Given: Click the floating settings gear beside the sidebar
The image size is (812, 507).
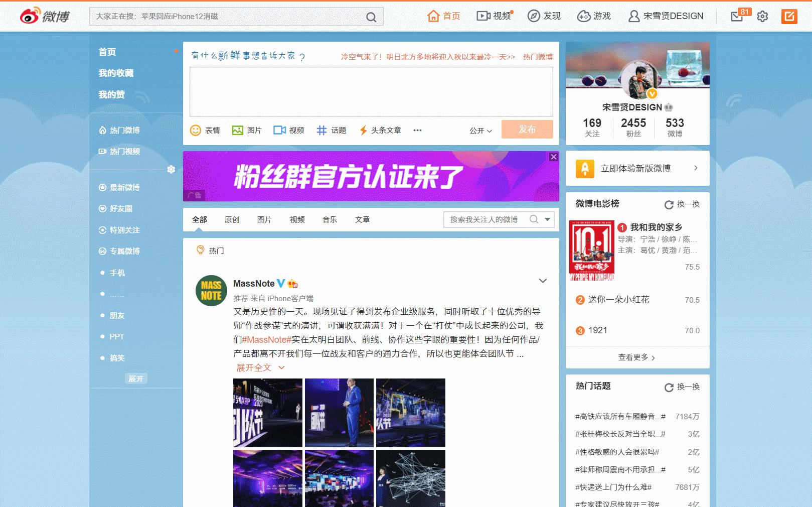Looking at the screenshot, I should click(x=171, y=170).
